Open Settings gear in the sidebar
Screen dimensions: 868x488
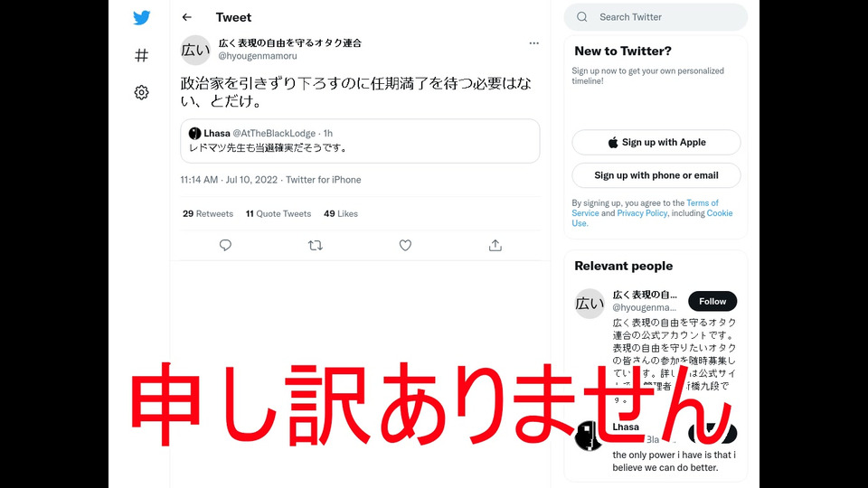142,92
